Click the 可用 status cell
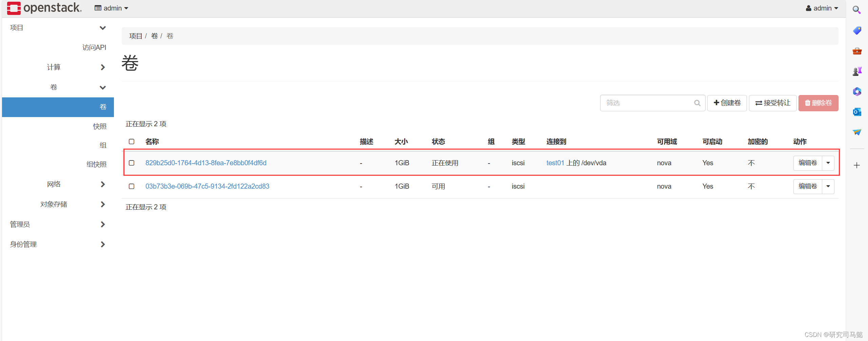 pos(438,186)
